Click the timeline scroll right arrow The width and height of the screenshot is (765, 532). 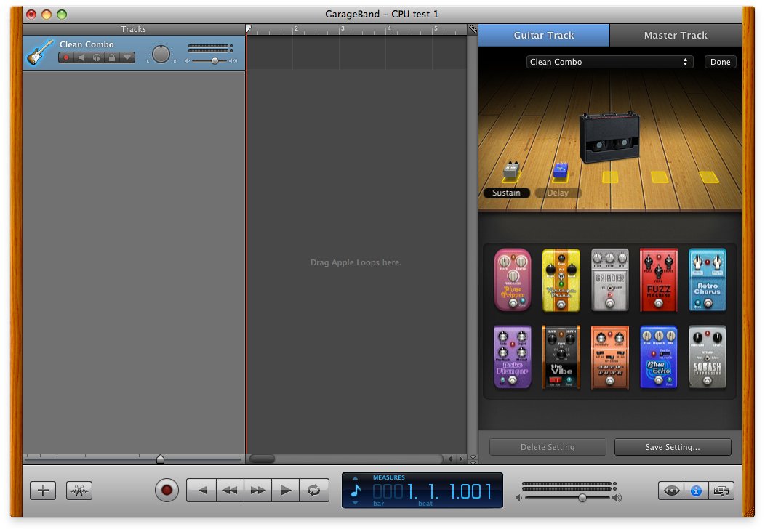(x=461, y=459)
